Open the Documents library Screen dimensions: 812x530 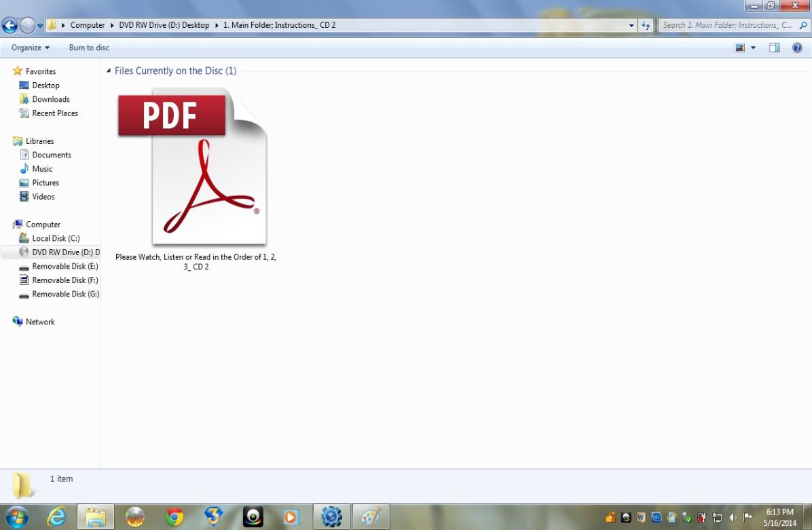52,155
